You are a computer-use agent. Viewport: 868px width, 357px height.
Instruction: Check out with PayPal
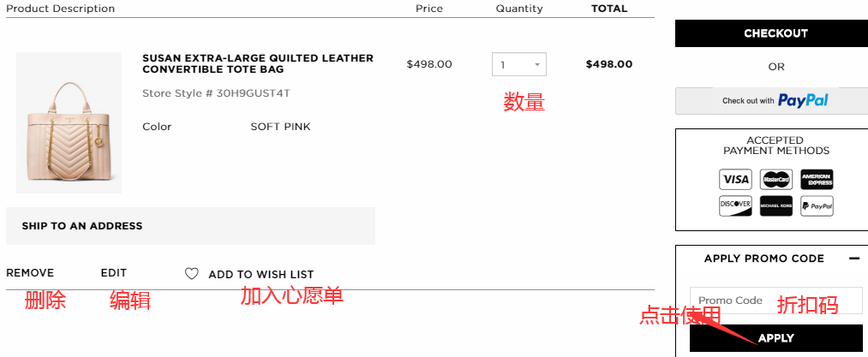pos(775,101)
